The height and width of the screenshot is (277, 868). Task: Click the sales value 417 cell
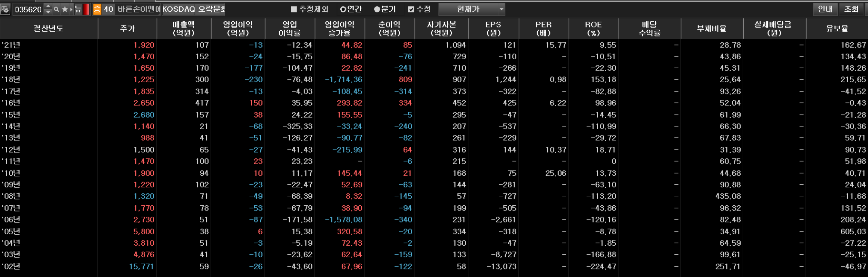pos(202,103)
